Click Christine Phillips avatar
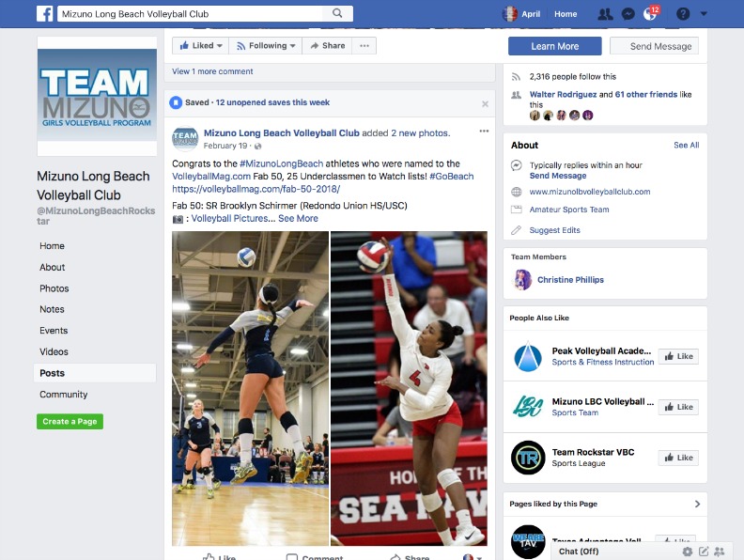744x560 pixels. [522, 280]
